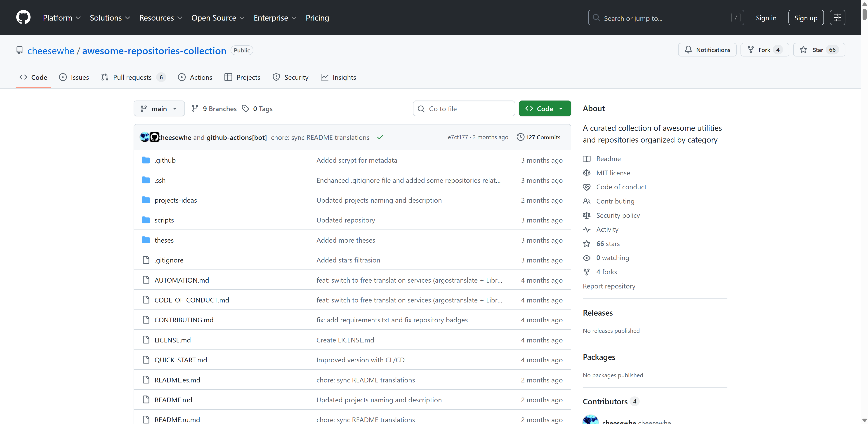Expand the main branch selector dropdown
This screenshot has width=868, height=424.
pyautogui.click(x=159, y=108)
